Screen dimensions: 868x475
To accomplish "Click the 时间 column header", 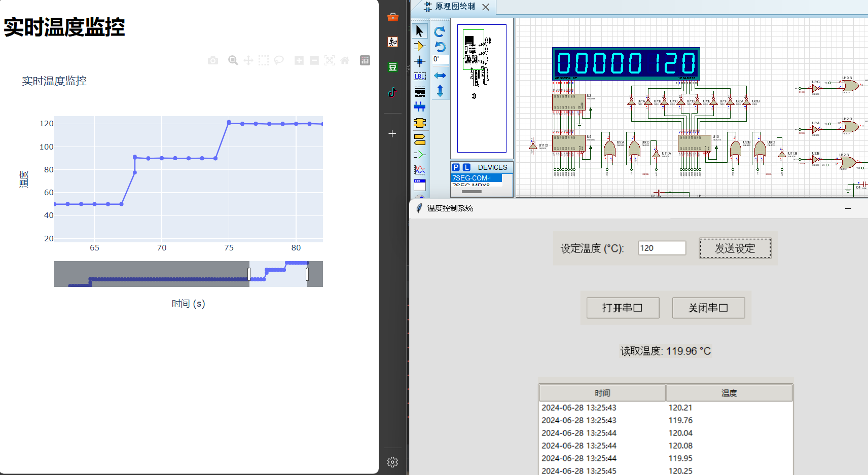I will pyautogui.click(x=602, y=393).
